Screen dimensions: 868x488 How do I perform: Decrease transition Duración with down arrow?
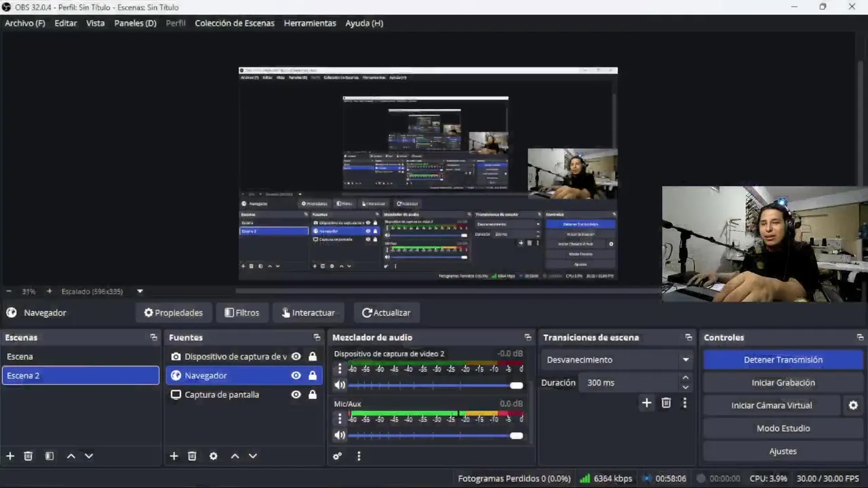[686, 387]
